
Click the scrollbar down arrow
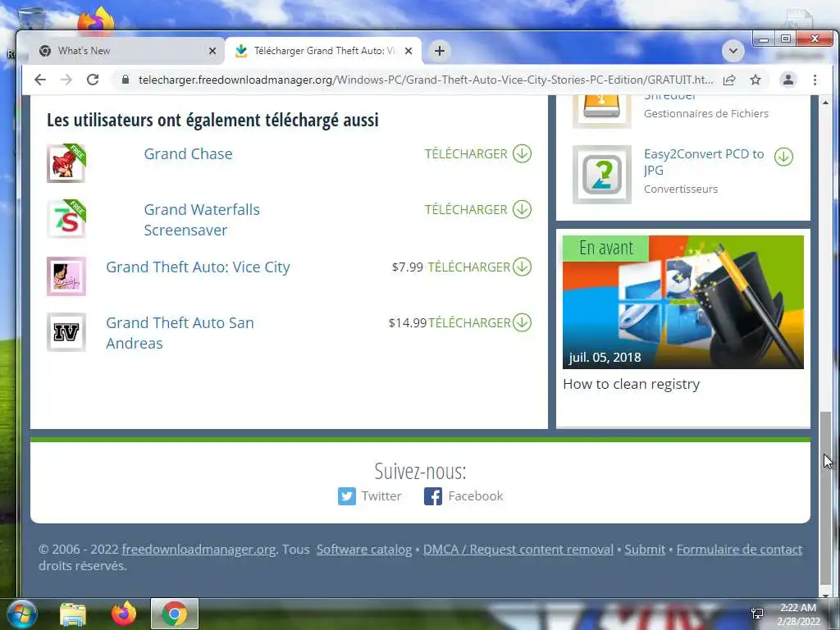tap(825, 594)
